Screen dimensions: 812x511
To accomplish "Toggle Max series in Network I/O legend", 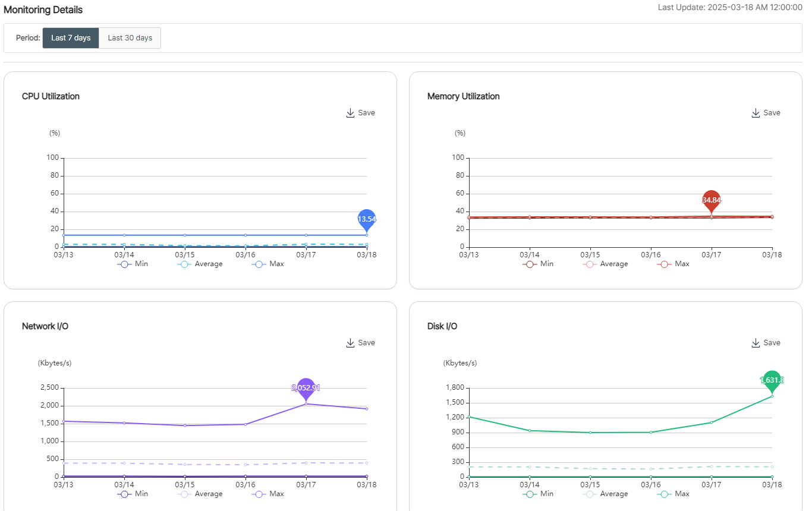I will [267, 494].
